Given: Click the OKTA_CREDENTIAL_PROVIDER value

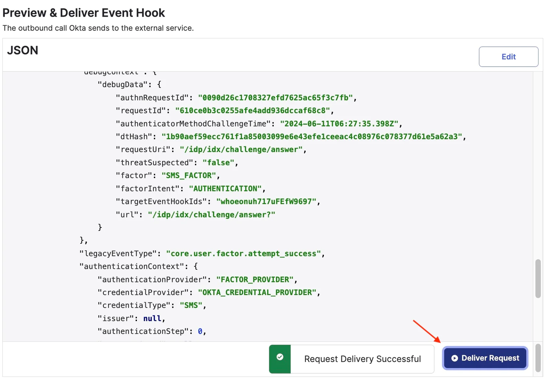Looking at the screenshot, I should click(257, 292).
